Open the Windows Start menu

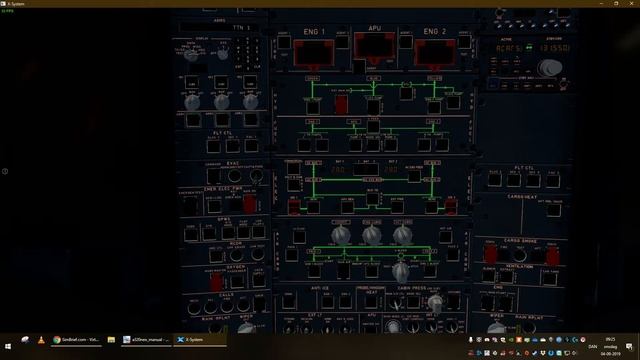(x=8, y=346)
